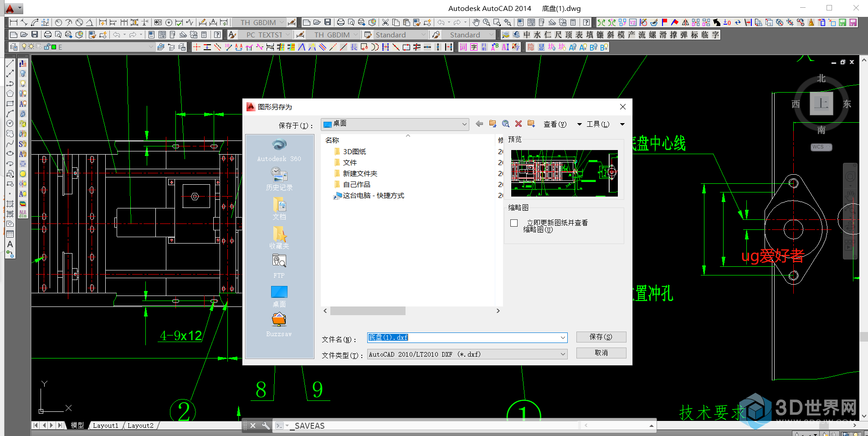Click the 保存(S) button

(601, 337)
